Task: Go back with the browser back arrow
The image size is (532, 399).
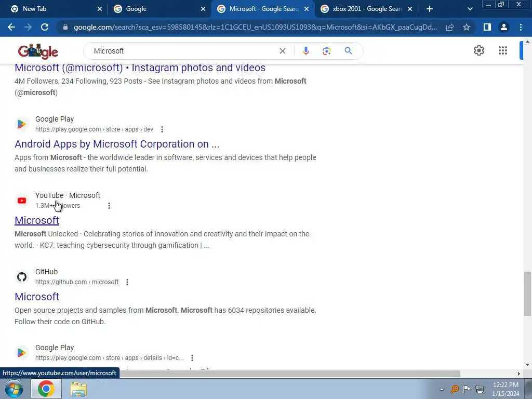Action: click(11, 27)
